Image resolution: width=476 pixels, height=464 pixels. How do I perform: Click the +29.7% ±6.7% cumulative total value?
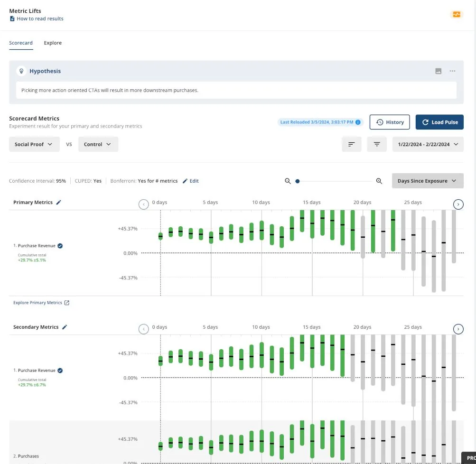pyautogui.click(x=32, y=385)
